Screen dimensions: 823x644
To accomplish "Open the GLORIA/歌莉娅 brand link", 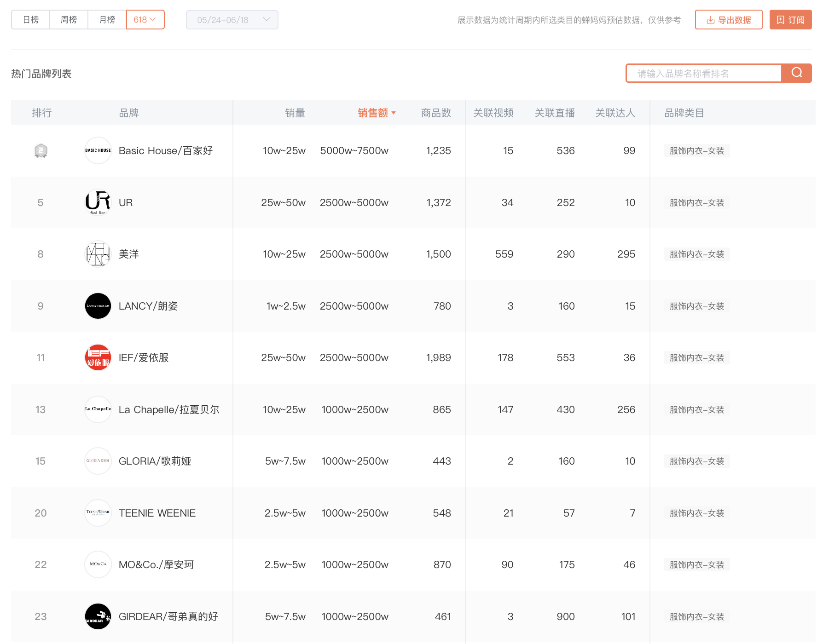I will (155, 461).
